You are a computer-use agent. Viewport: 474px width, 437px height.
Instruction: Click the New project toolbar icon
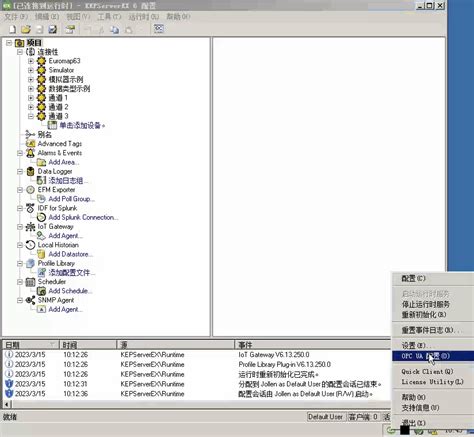(12, 29)
